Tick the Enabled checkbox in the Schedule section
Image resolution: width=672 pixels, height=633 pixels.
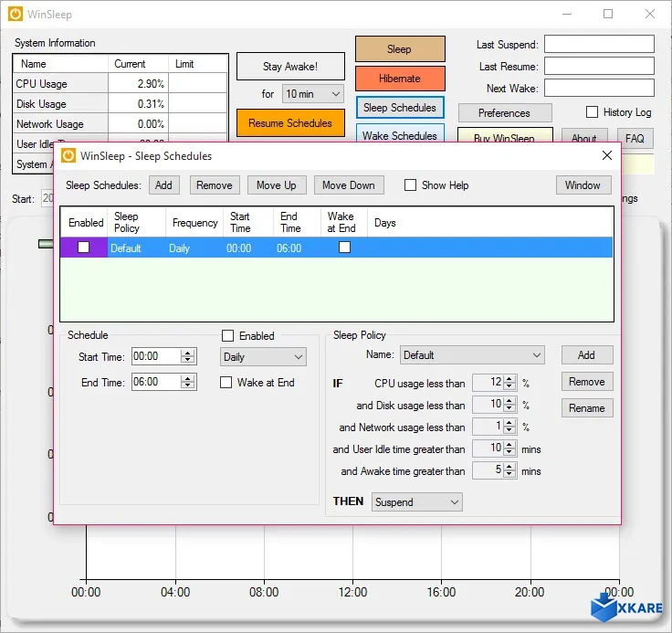227,336
